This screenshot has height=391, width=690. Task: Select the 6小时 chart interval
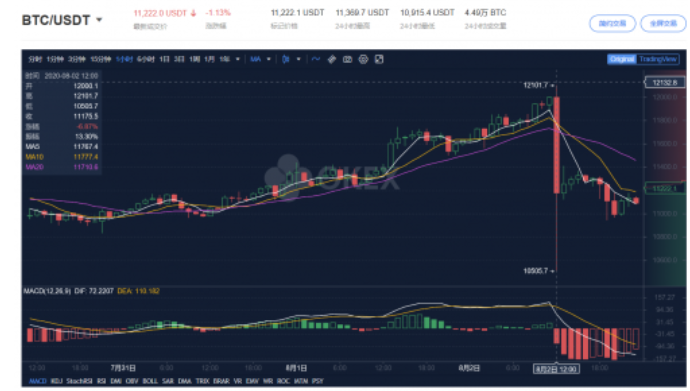(146, 59)
